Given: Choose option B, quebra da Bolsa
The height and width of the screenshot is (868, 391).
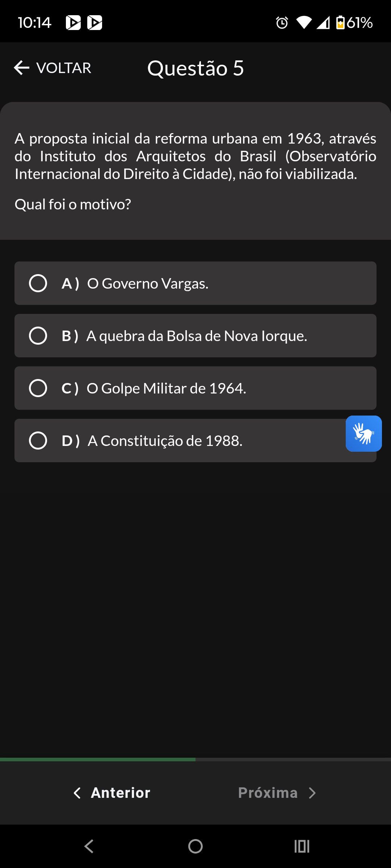Looking at the screenshot, I should pos(38,336).
